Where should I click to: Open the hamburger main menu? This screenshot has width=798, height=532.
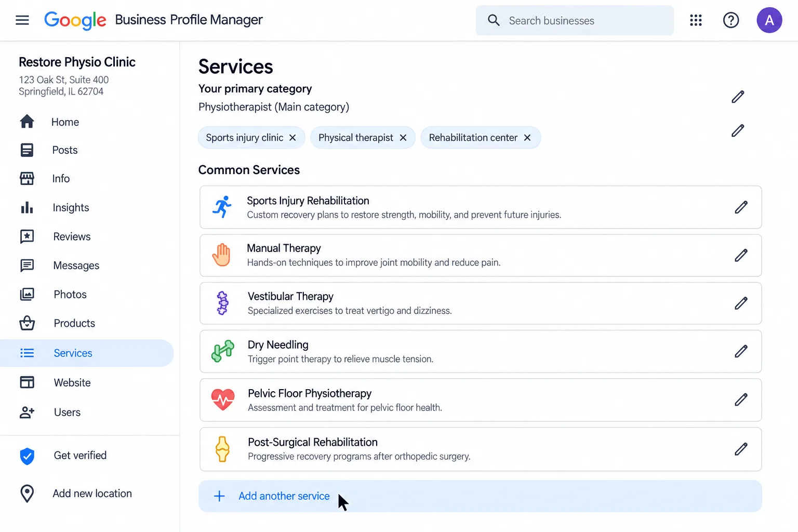pyautogui.click(x=22, y=20)
